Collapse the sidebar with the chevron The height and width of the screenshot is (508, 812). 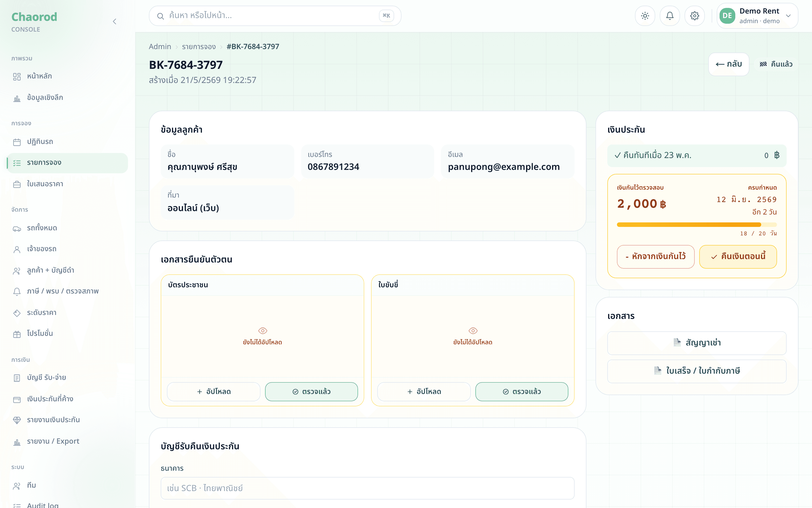(114, 21)
